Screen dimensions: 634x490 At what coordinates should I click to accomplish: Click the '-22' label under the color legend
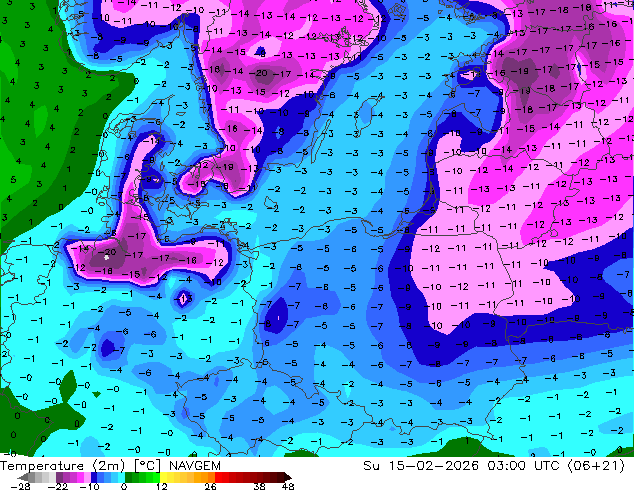(57, 486)
